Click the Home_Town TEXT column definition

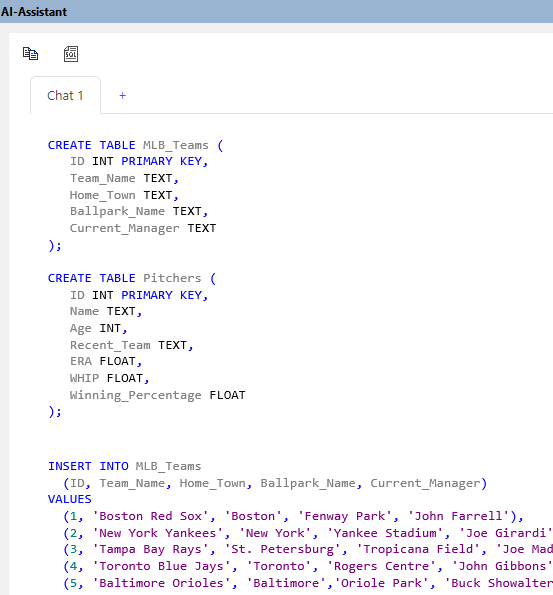124,195
